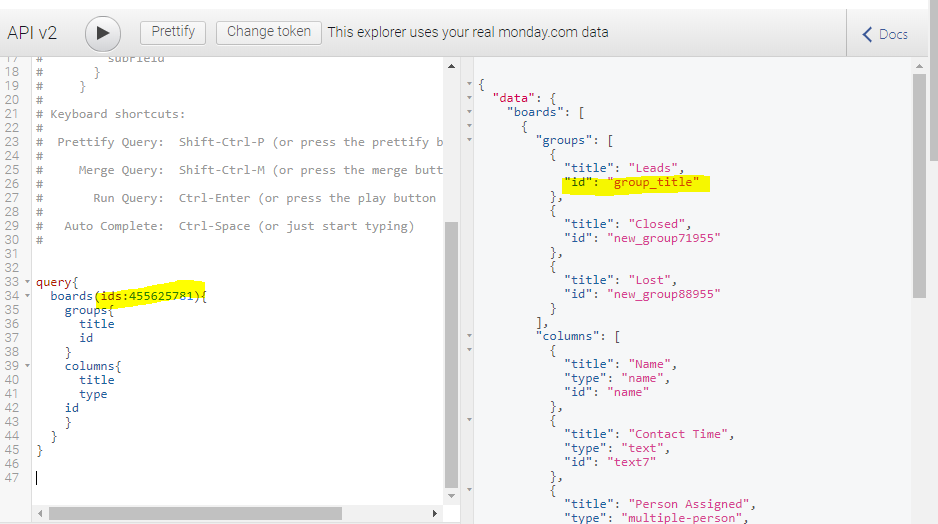Fold the "boards" array in results
Screen dimensions: 938x524
coord(470,112)
